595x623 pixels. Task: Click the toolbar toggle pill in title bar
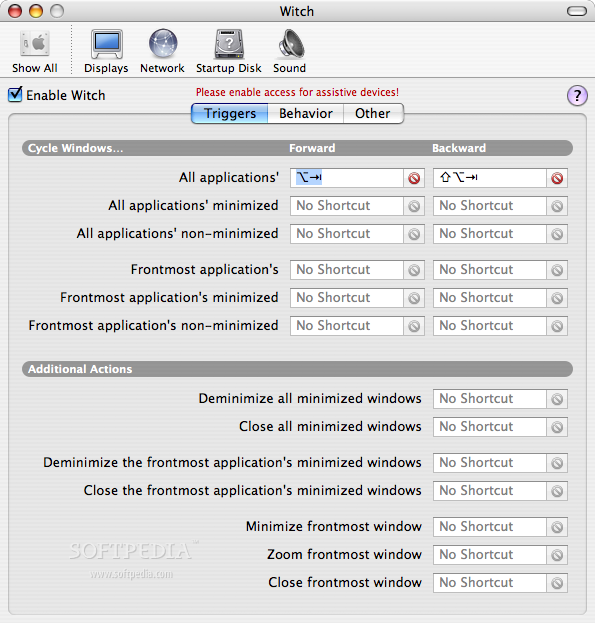pos(577,11)
